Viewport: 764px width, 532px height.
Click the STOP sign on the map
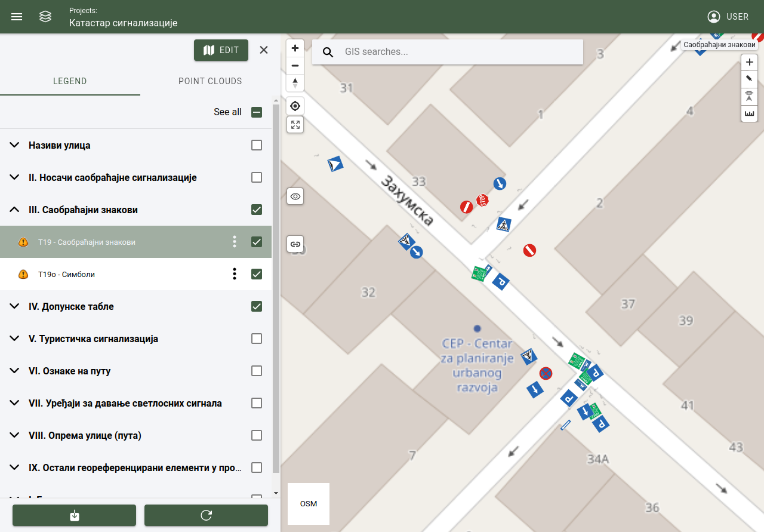pos(482,200)
